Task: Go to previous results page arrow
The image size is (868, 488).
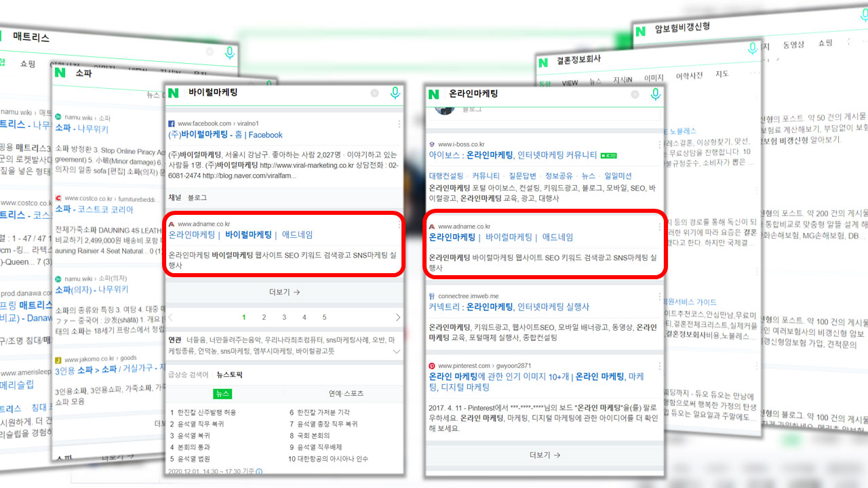Action: click(x=171, y=317)
